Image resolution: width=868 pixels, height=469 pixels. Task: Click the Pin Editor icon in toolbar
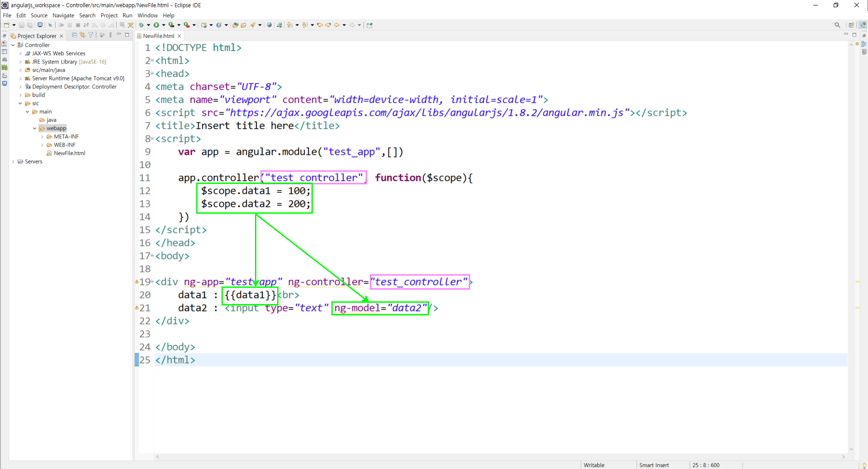370,25
